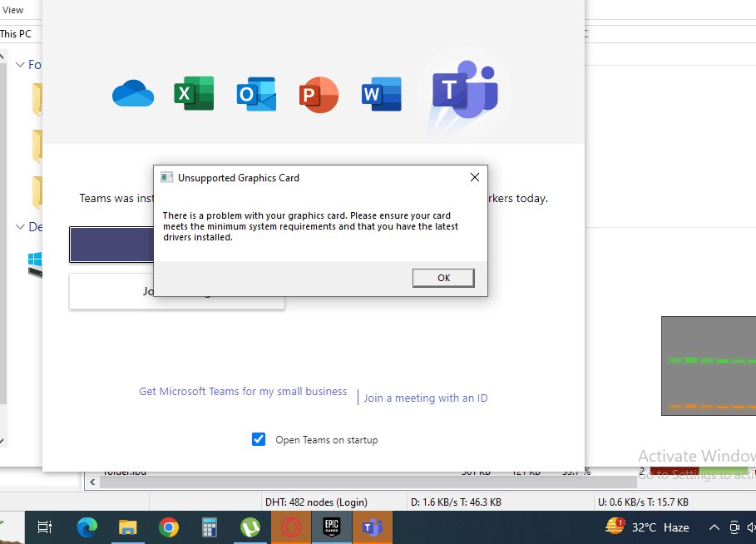
Task: Click the DHT: 482 nodes status bar entry
Action: click(316, 502)
